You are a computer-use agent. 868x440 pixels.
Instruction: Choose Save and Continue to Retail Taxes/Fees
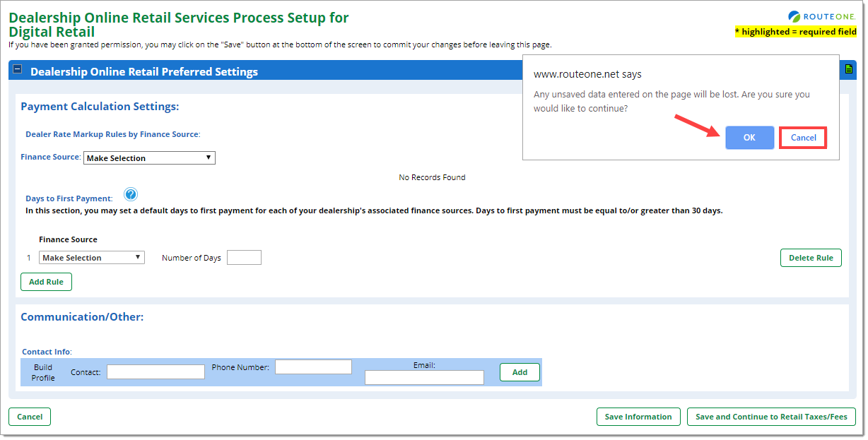(x=771, y=417)
